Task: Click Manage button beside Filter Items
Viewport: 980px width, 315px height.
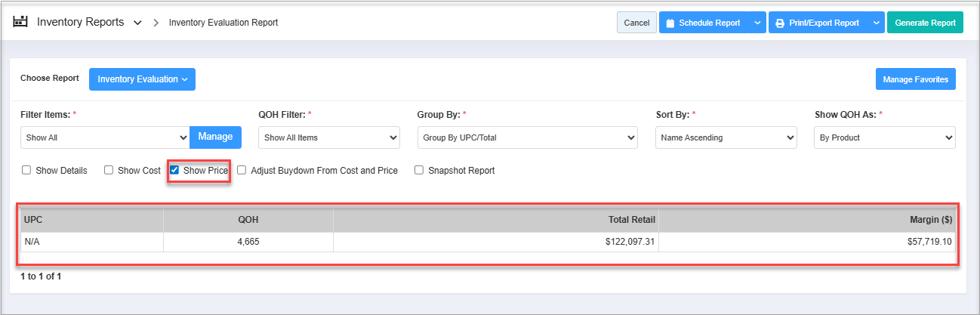Action: pyautogui.click(x=215, y=137)
